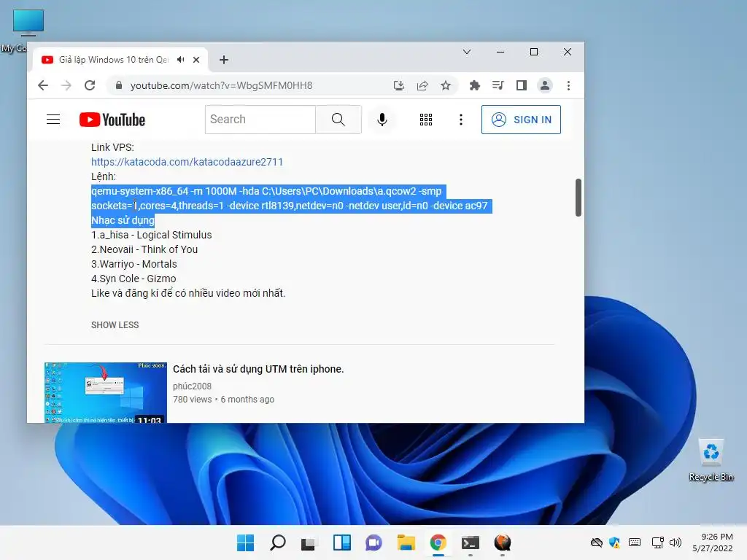Click the Chrome icon on the taskbar

pyautogui.click(x=438, y=542)
